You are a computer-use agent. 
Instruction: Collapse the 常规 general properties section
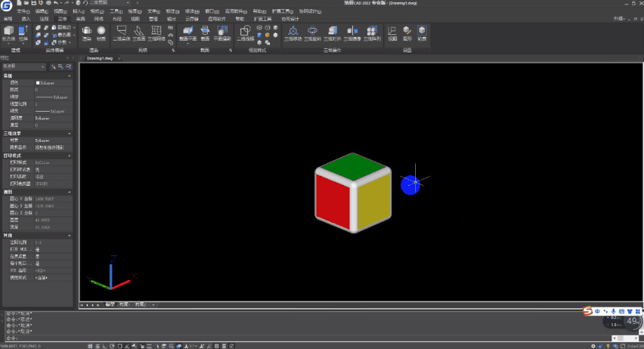click(x=69, y=76)
